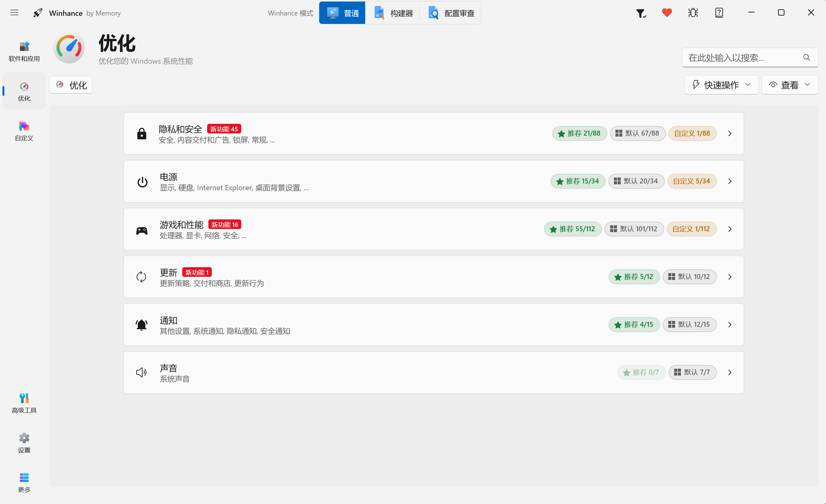
Task: Switch to 配置审查 mode tab
Action: pyautogui.click(x=451, y=13)
